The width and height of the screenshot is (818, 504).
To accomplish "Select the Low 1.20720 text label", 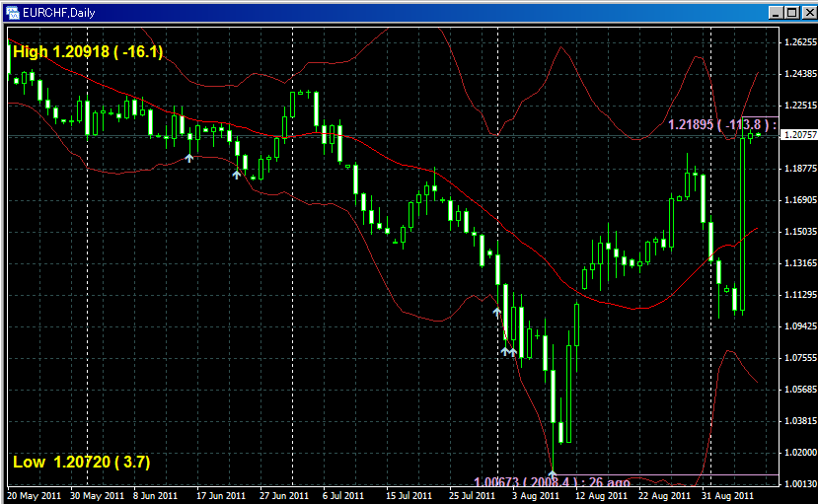I will 82,462.
